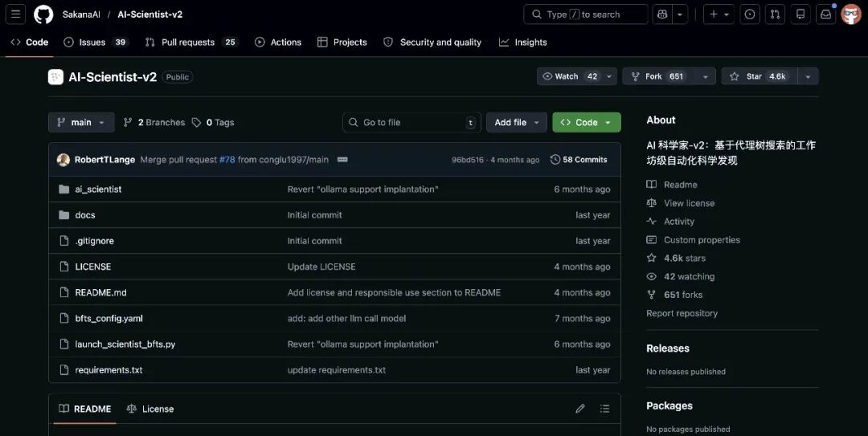Open the create new plus menu
The image size is (868, 436).
pos(719,14)
